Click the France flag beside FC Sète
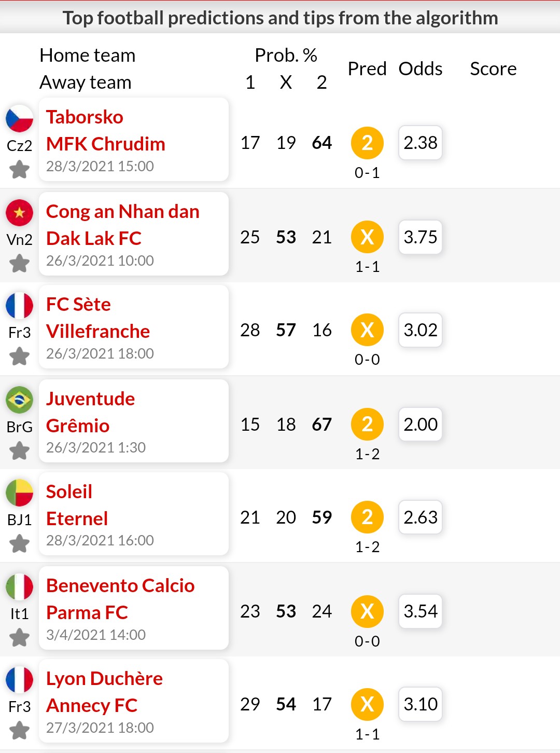Image resolution: width=560 pixels, height=753 pixels. (x=20, y=306)
